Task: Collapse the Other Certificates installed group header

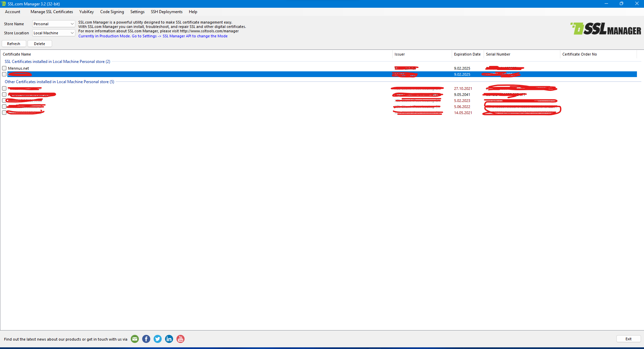Action: tap(59, 82)
